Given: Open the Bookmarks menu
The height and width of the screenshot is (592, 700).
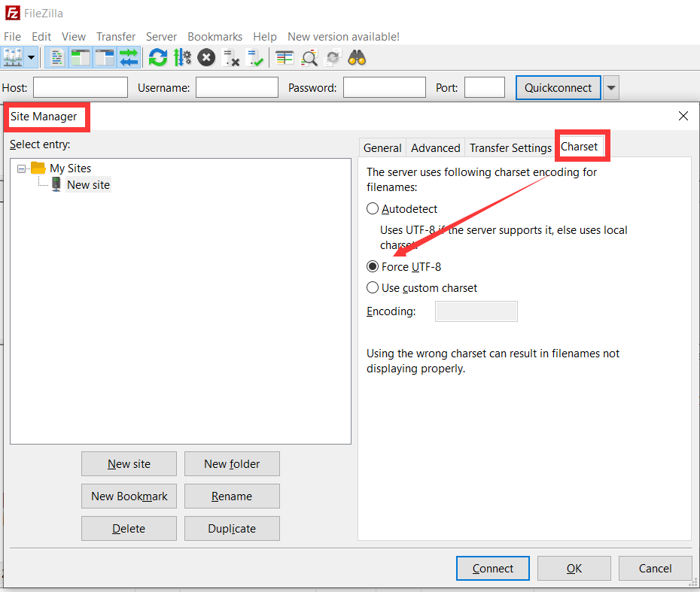Looking at the screenshot, I should click(215, 37).
